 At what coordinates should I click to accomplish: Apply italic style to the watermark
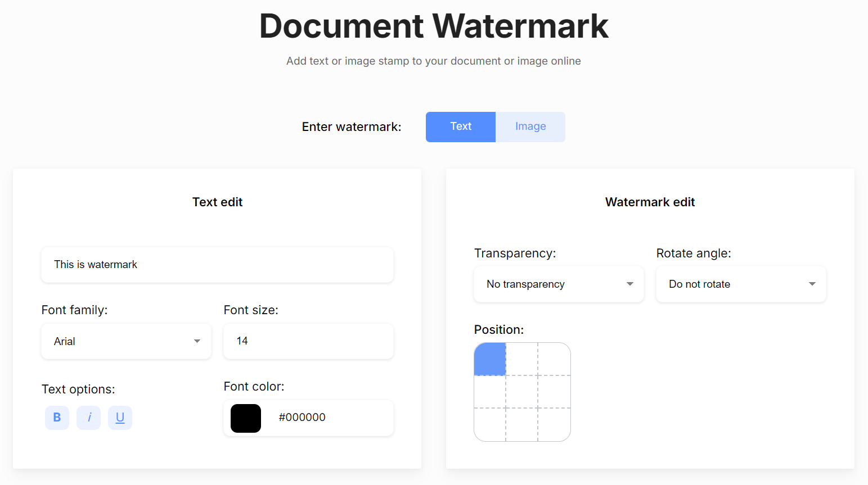point(88,418)
